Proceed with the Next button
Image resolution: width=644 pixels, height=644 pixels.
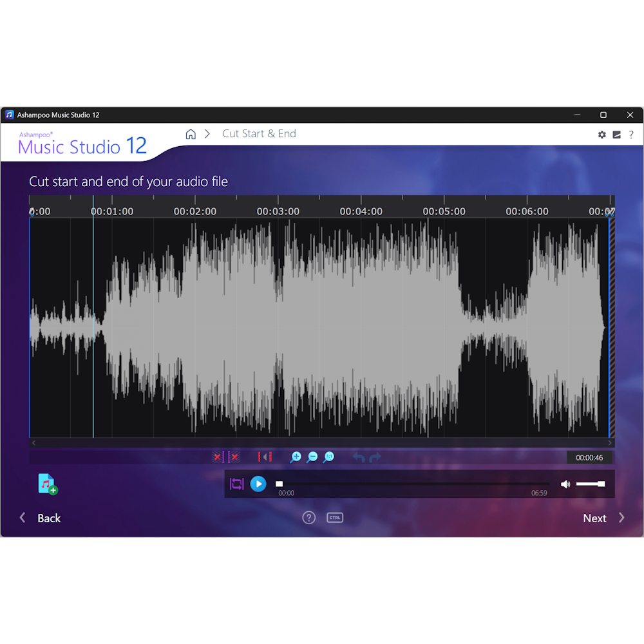coord(594,518)
